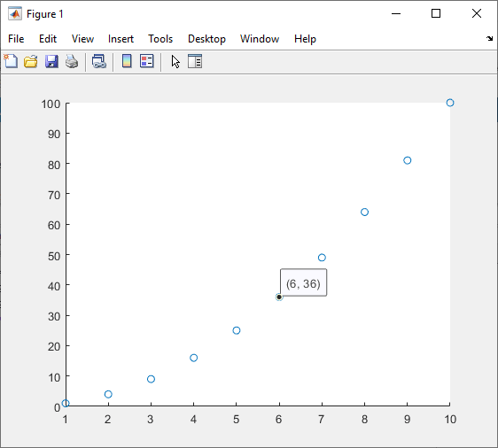498x448 pixels.
Task: Click the MATLAB logo in title bar
Action: [x=15, y=13]
